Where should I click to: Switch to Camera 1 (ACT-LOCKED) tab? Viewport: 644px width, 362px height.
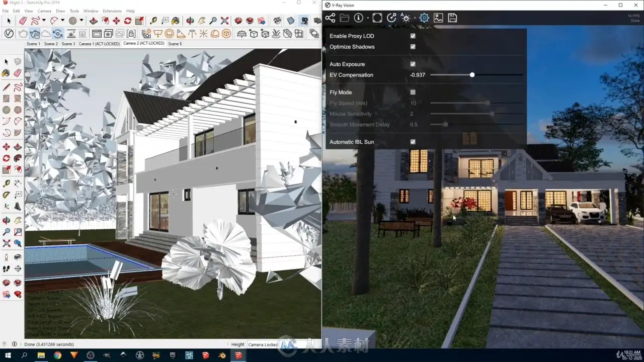click(x=99, y=44)
